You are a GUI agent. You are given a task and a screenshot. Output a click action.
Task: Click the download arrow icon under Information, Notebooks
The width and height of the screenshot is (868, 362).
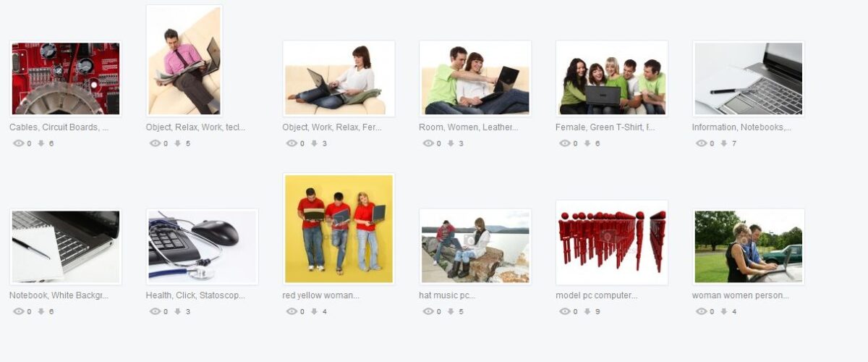(x=724, y=143)
